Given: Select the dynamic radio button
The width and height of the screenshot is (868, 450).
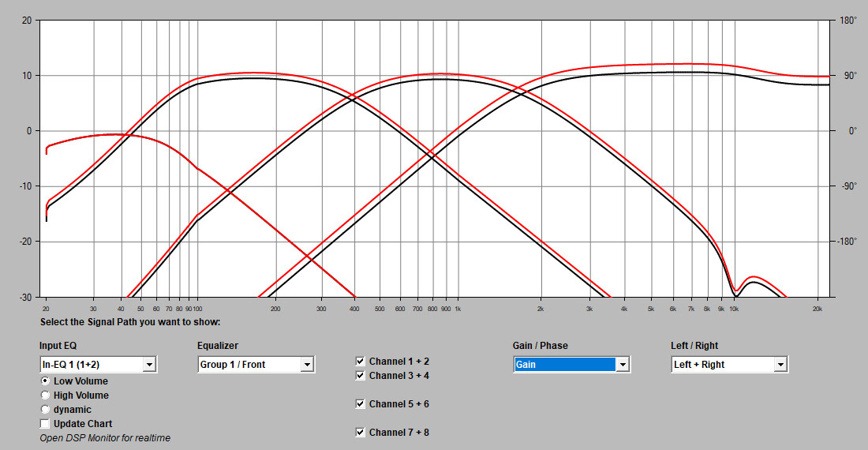Looking at the screenshot, I should pos(46,410).
